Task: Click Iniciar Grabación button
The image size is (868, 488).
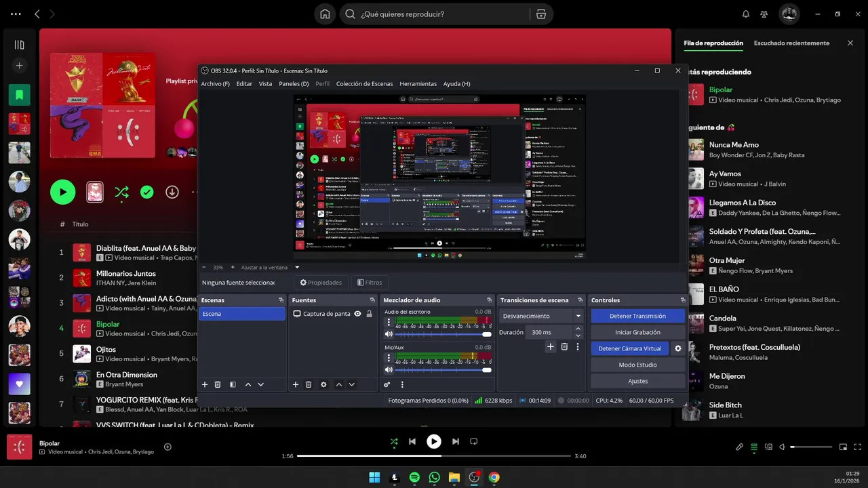Action: 637,332
